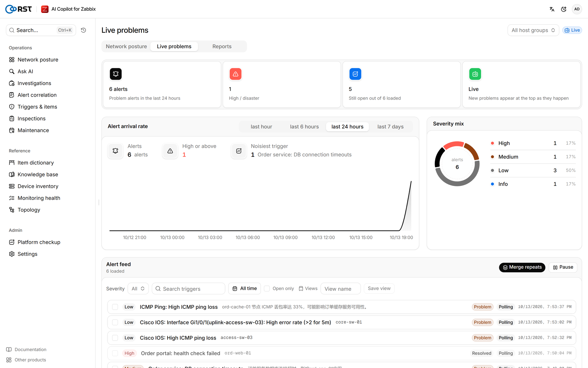
Task: Open Monitoring health page
Action: (x=39, y=198)
